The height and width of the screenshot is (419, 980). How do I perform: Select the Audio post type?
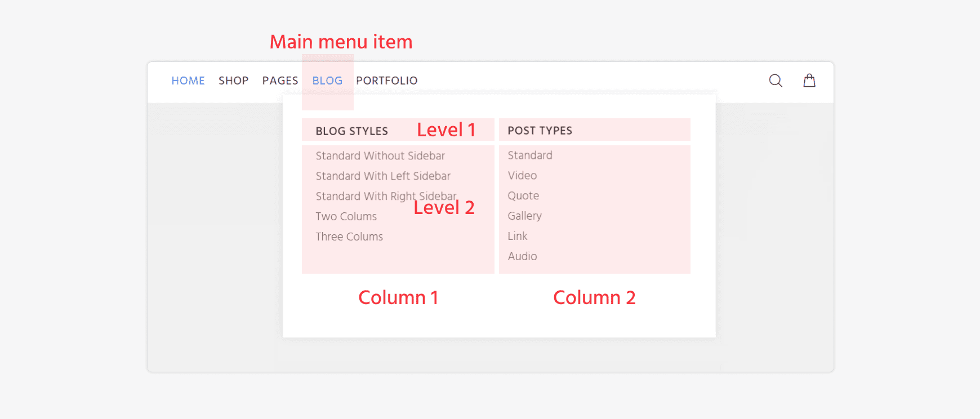[522, 256]
